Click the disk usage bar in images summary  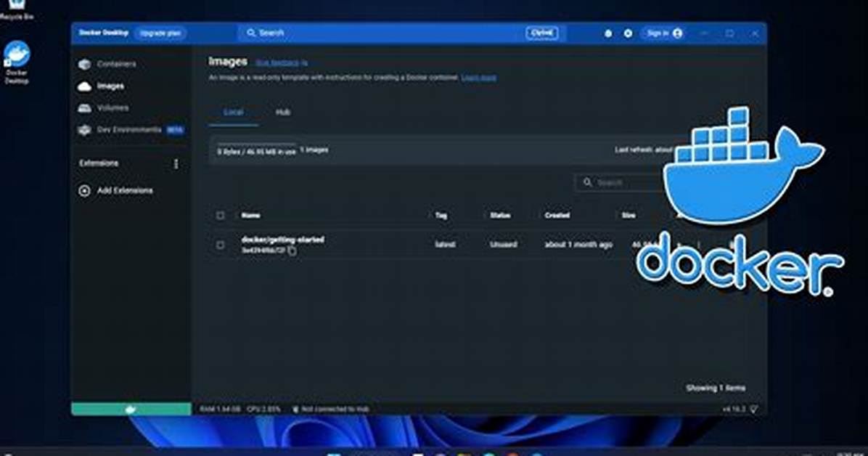(256, 144)
